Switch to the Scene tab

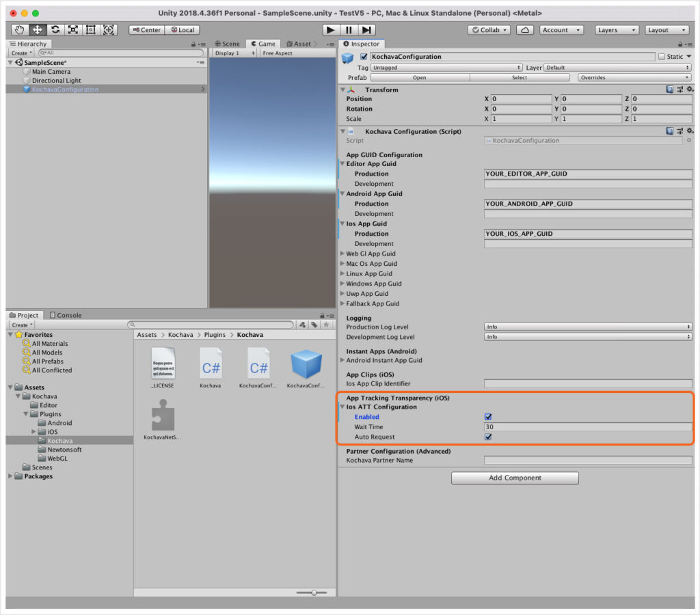point(227,44)
